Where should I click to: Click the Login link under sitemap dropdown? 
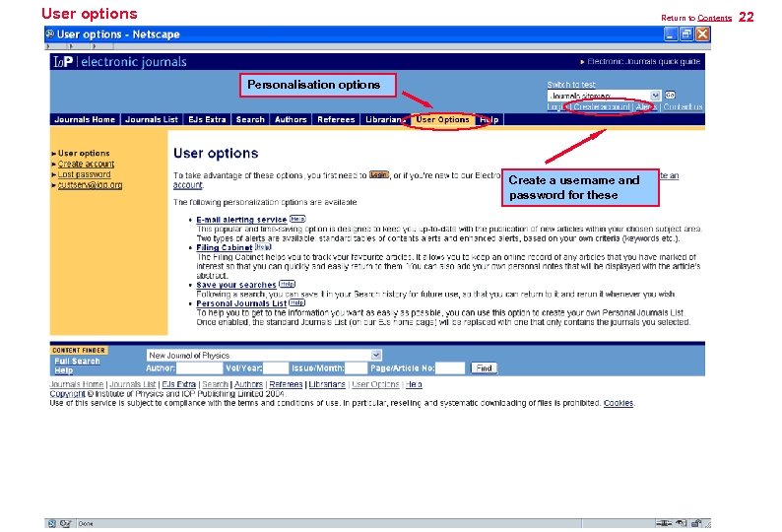554,106
